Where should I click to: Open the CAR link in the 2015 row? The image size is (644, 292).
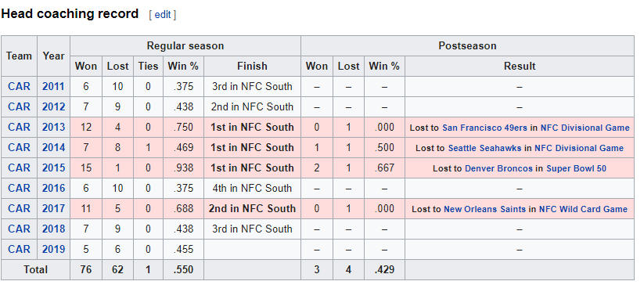19,168
